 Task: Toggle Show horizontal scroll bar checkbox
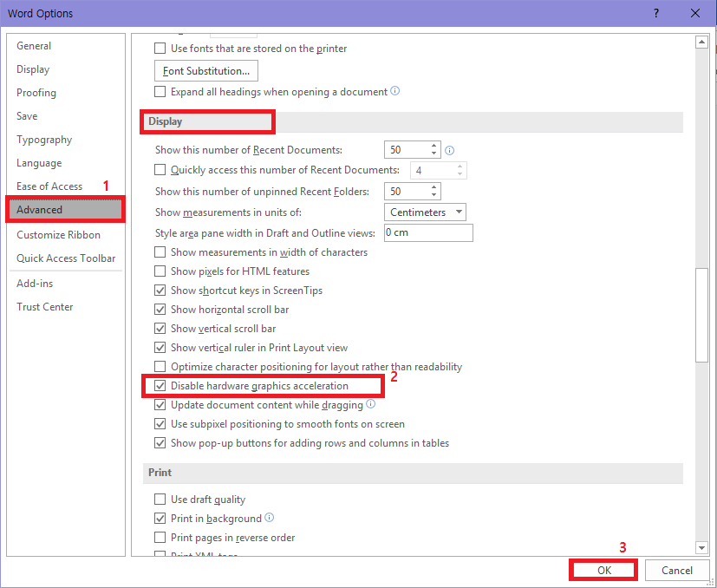click(160, 310)
